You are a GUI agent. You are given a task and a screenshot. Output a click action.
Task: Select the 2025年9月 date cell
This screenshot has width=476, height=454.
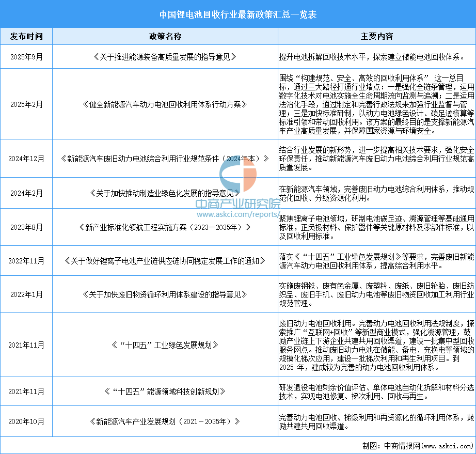click(27, 57)
